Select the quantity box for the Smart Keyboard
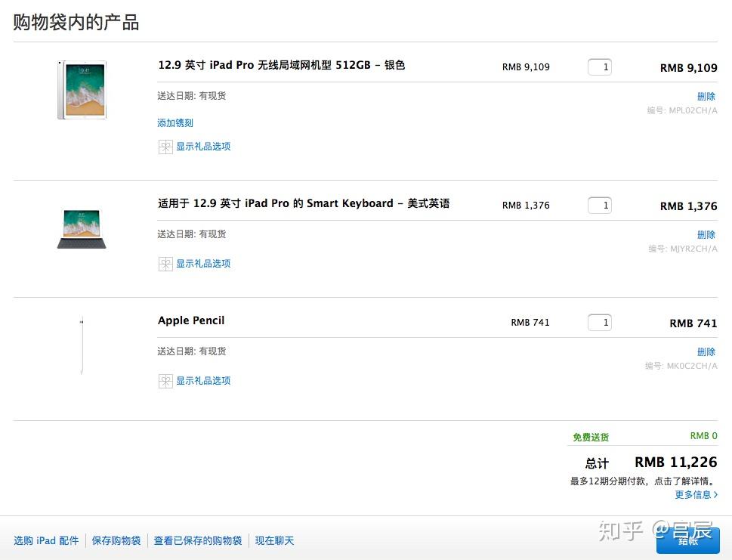This screenshot has height=560, width=732. tap(599, 205)
